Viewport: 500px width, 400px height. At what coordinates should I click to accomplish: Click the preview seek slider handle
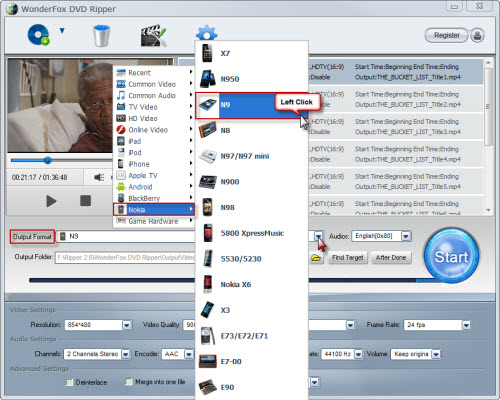tap(48, 160)
